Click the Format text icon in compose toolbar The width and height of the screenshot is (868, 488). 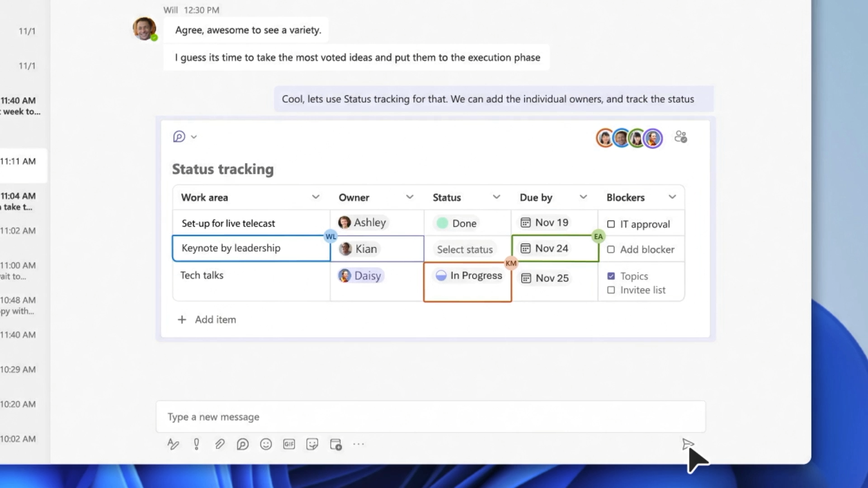[173, 444]
